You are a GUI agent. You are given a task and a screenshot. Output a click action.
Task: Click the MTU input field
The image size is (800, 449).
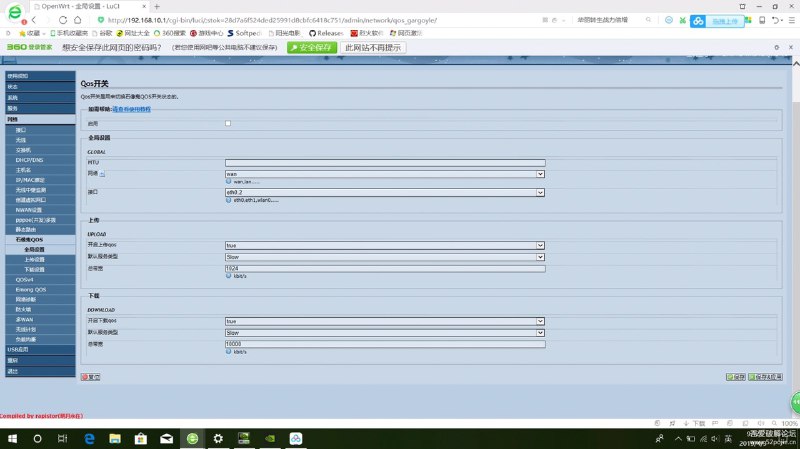tap(384, 162)
